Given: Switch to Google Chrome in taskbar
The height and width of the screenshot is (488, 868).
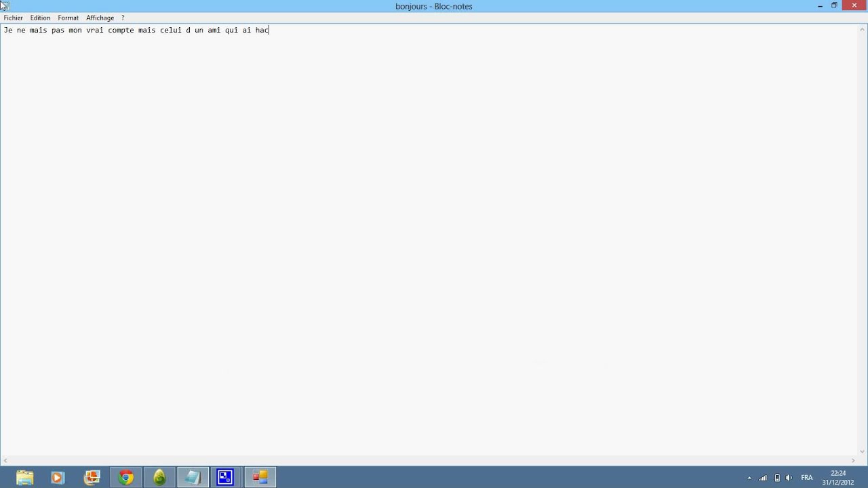Looking at the screenshot, I should [x=125, y=477].
